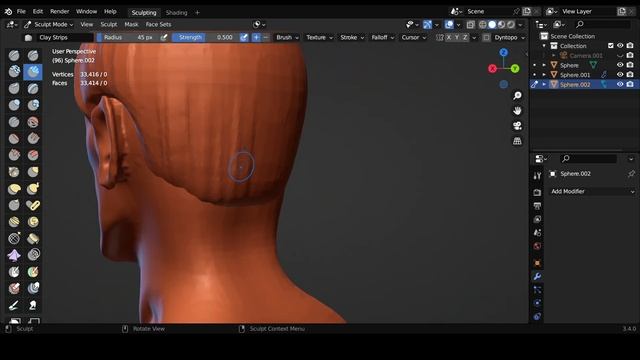Open the Dyntopo options dropdown

pos(509,37)
